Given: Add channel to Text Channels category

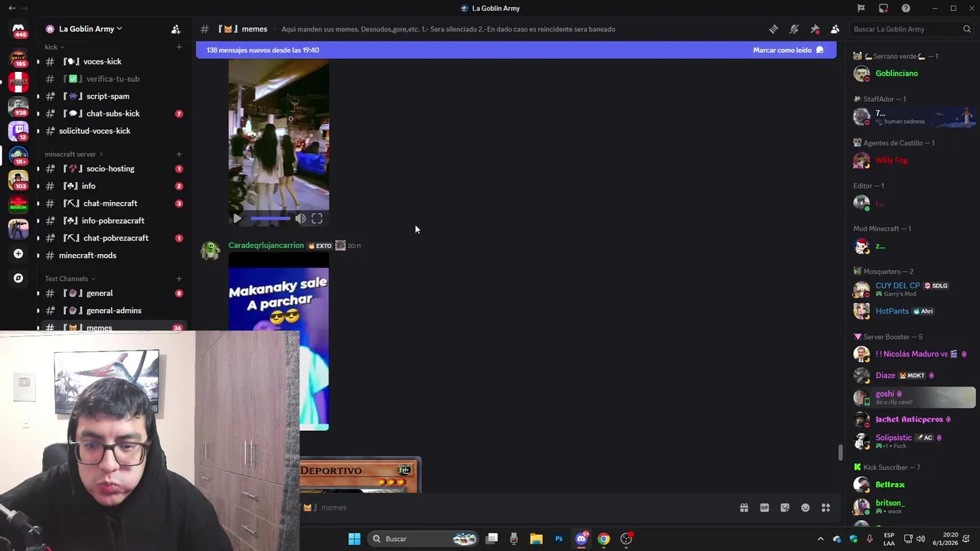Looking at the screenshot, I should 179,279.
